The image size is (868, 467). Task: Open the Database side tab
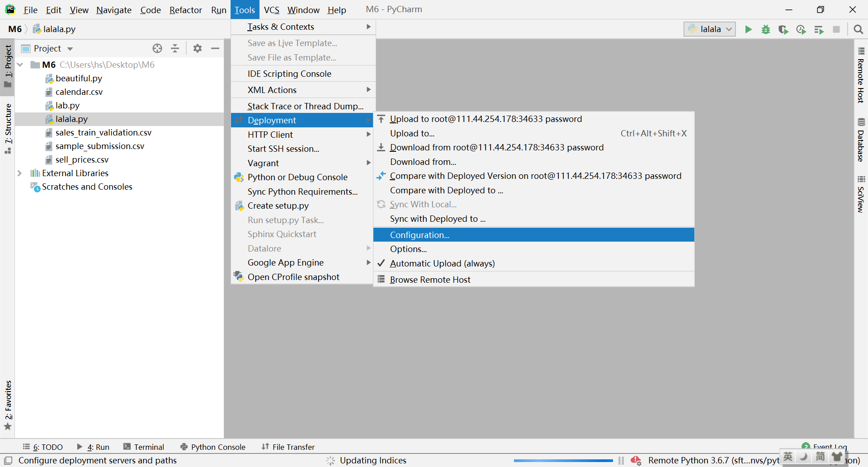(861, 140)
